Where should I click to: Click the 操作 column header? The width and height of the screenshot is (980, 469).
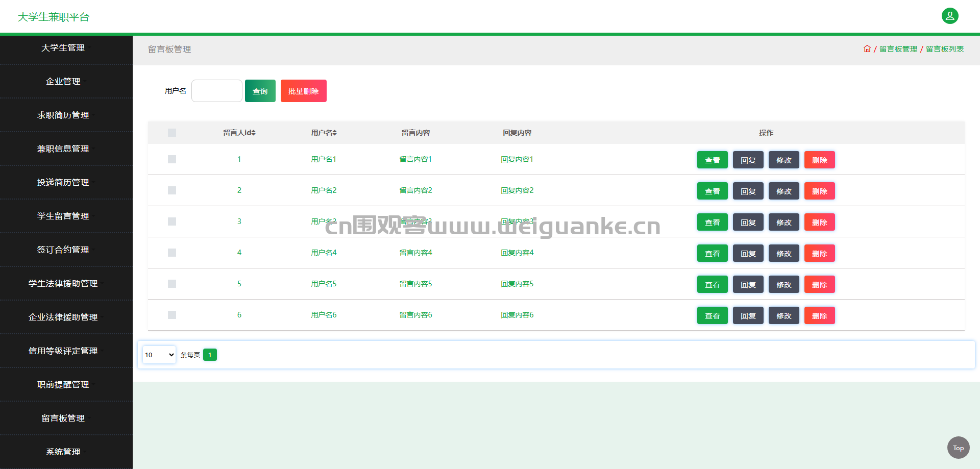766,133
